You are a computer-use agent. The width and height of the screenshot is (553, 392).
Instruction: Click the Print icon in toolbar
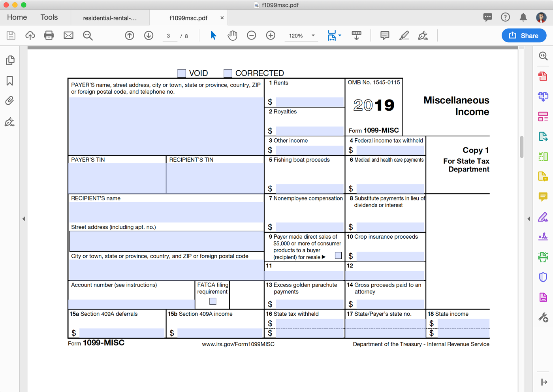pyautogui.click(x=49, y=36)
